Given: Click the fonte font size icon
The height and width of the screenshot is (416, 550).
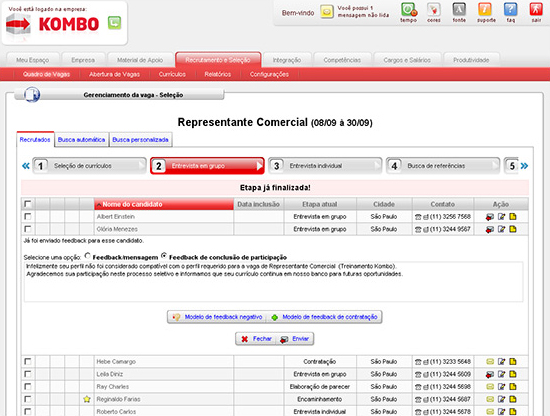Looking at the screenshot, I should pos(459,10).
